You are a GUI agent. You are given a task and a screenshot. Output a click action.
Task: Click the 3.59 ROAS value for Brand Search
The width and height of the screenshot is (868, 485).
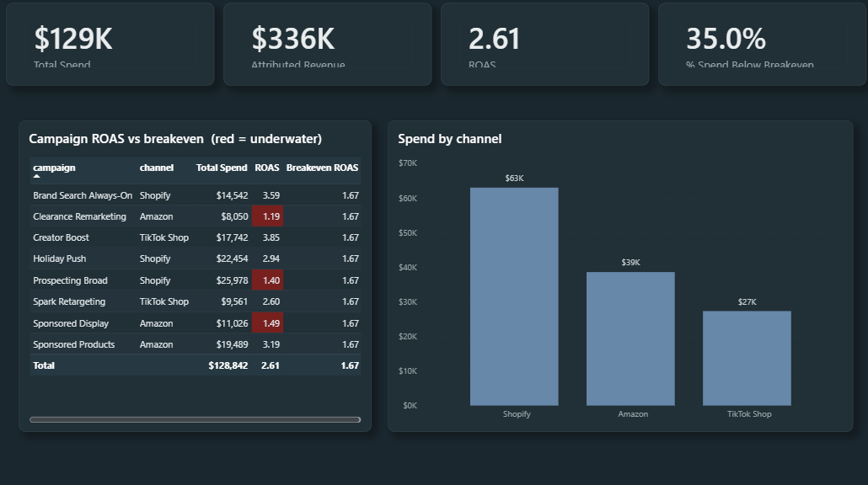271,195
